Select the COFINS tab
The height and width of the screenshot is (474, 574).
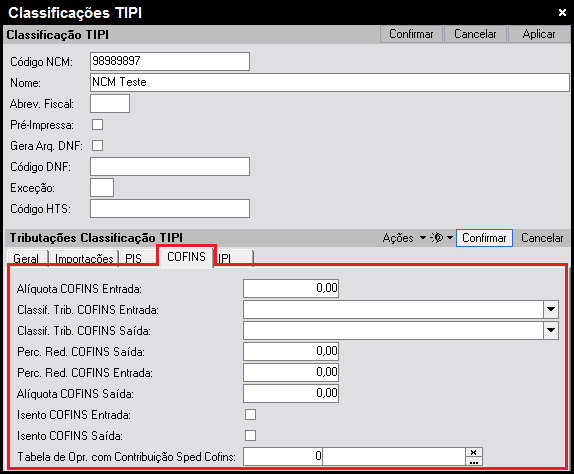click(x=186, y=257)
